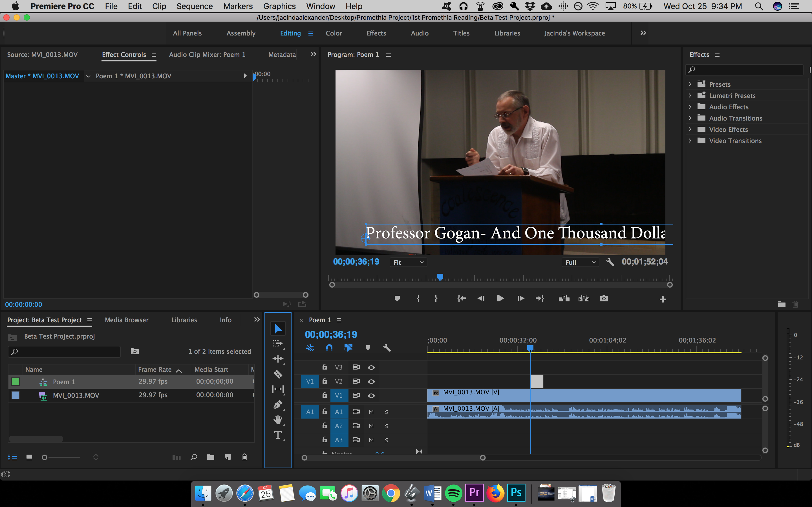
Task: Toggle V2 track output eye
Action: click(x=371, y=382)
